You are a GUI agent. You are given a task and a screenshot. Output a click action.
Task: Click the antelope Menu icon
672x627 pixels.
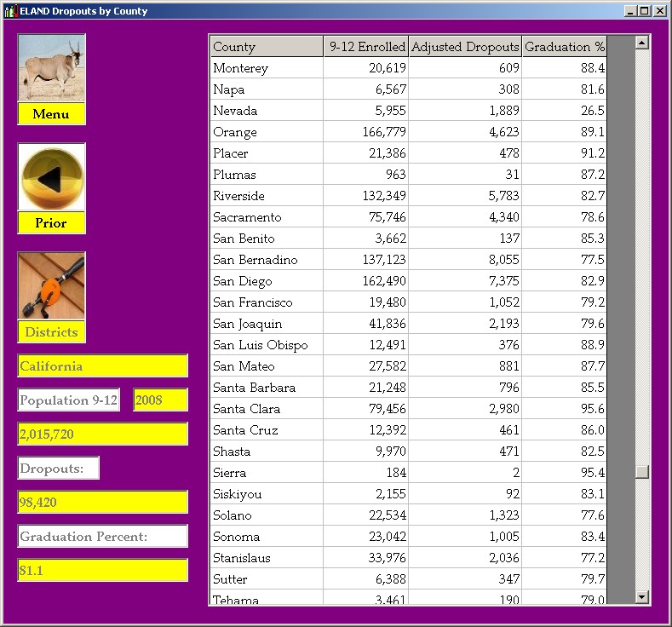coord(51,68)
